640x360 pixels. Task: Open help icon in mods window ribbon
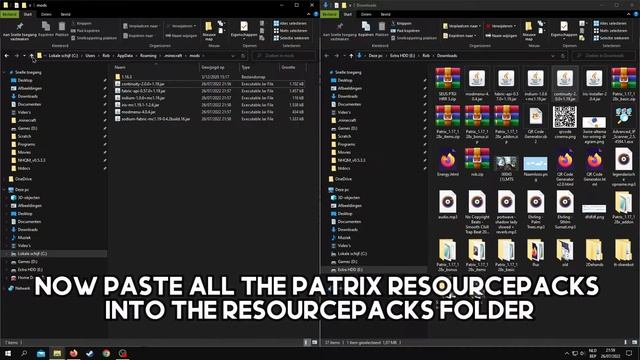316,14
